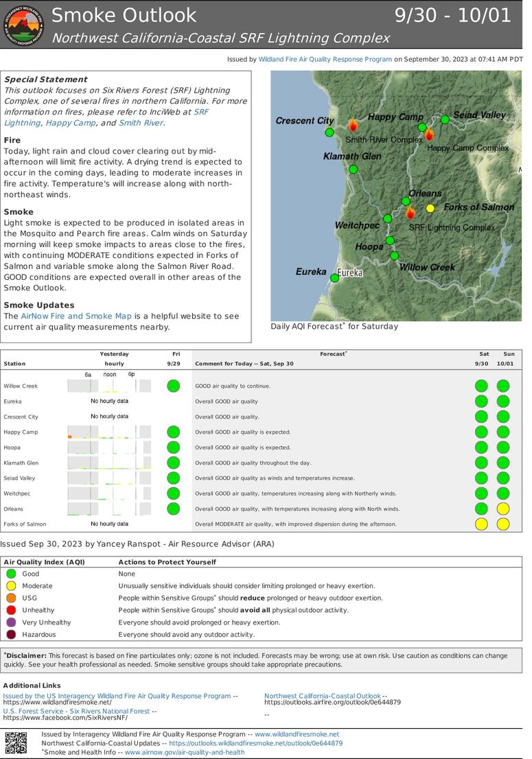Click the Klamath Glen green map marker
532x759 pixels.
353,170
